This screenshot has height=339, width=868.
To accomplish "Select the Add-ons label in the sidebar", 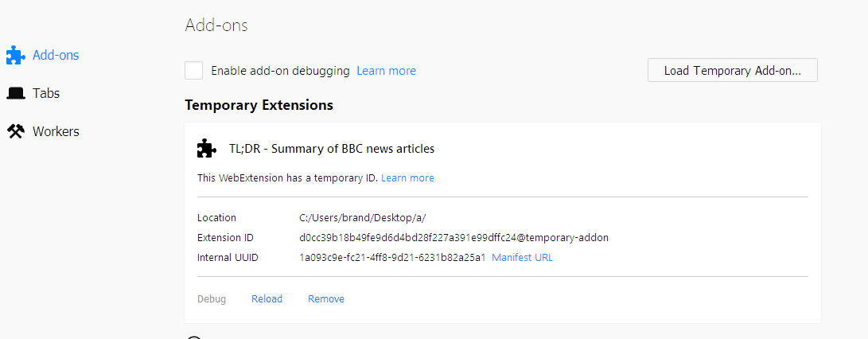I will click(x=56, y=56).
